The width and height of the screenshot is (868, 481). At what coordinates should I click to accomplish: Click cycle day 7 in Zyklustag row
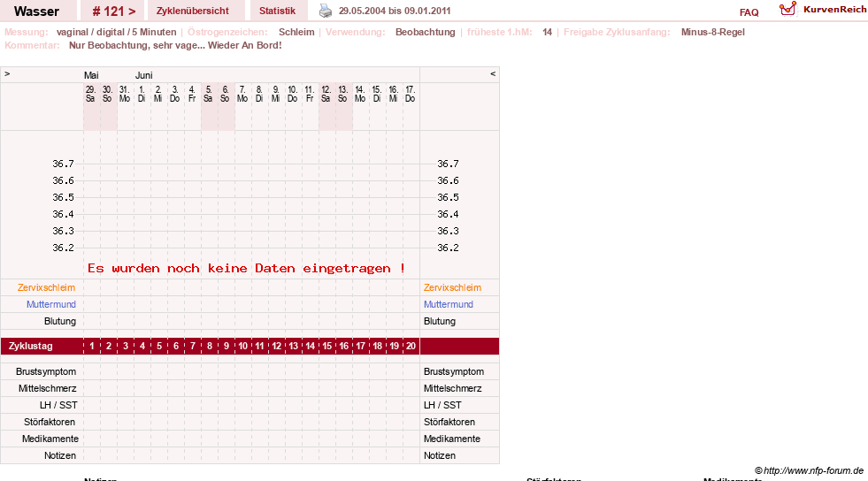[193, 346]
